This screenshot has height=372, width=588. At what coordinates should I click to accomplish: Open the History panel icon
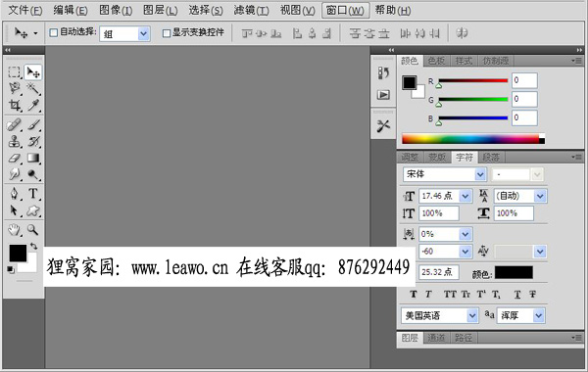pyautogui.click(x=383, y=72)
